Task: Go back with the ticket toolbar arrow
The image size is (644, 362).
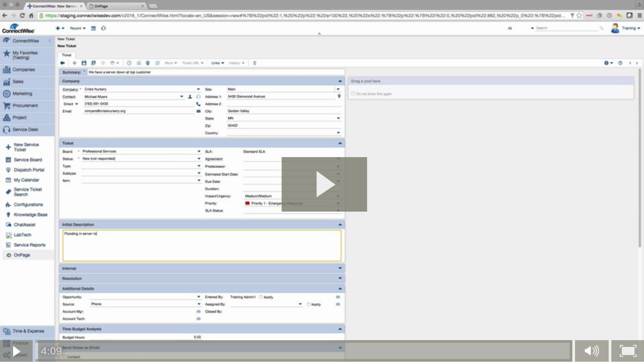Action: 62,63
